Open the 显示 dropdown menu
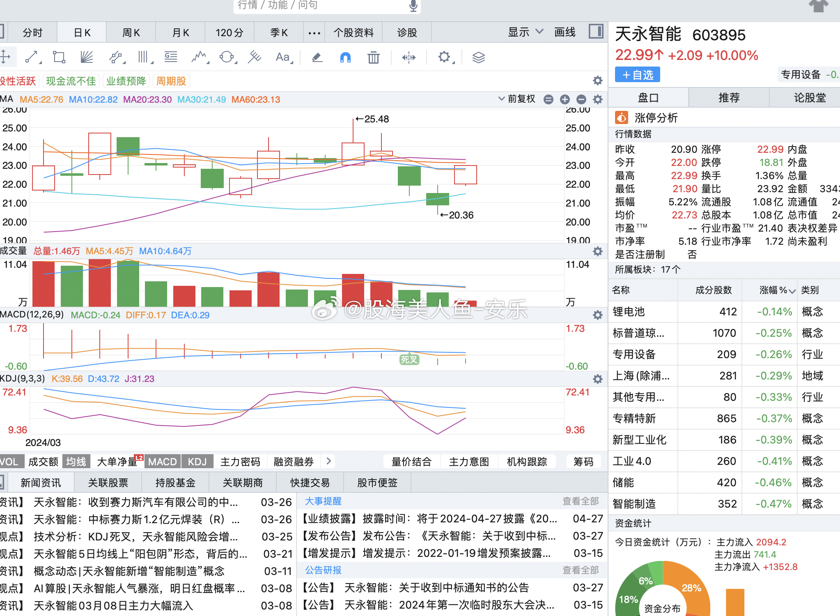This screenshot has width=840, height=616. [525, 32]
